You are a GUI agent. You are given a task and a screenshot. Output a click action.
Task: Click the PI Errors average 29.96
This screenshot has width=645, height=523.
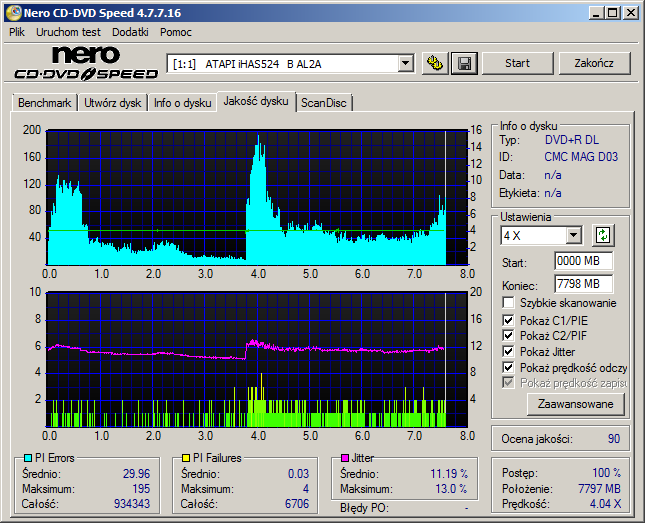click(137, 474)
